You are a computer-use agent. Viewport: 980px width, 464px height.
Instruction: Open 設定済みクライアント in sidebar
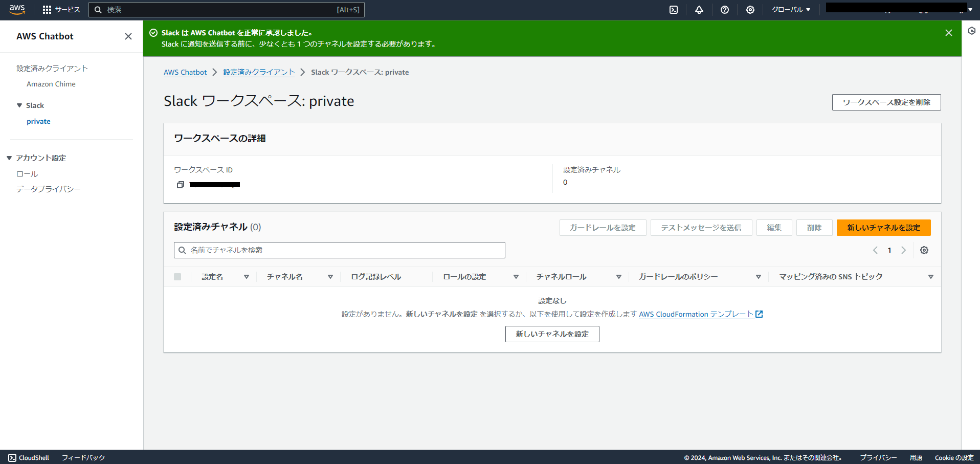click(x=52, y=68)
